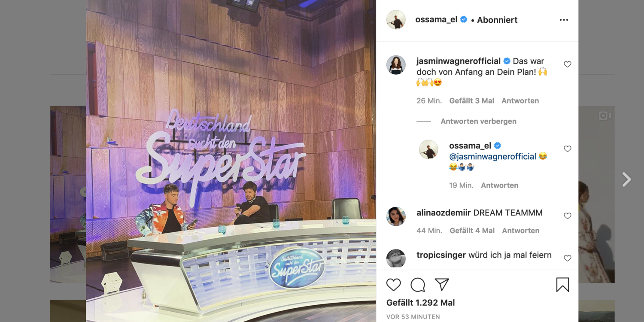Like tropicsinger's comment heart
Screen dimensions: 644x322
pos(568,258)
